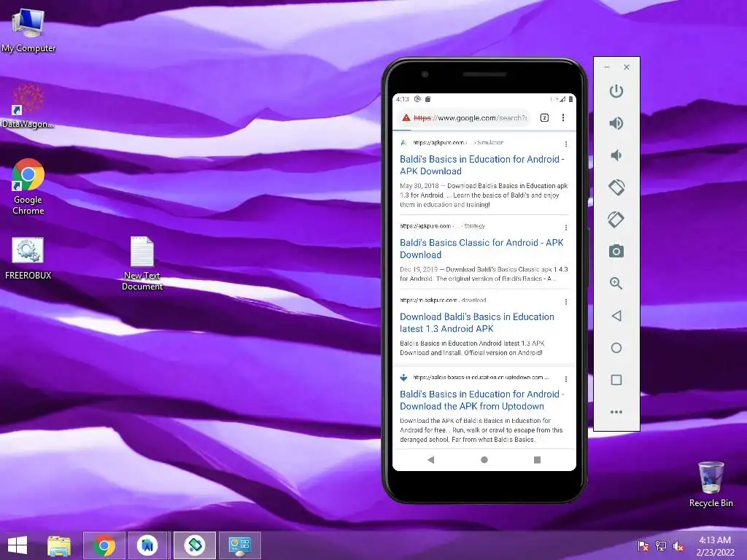Image resolution: width=747 pixels, height=560 pixels.
Task: Click the emulator sidebar home circle icon
Action: click(x=616, y=348)
